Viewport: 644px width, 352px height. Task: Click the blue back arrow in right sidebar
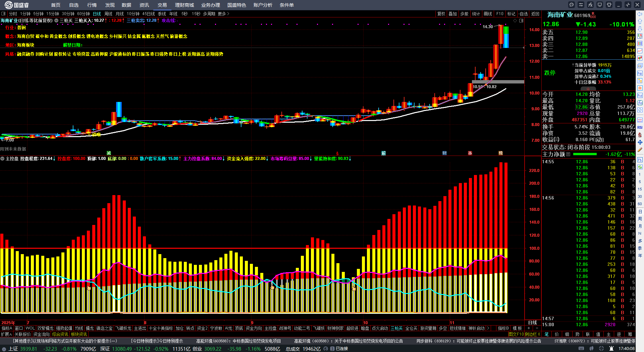[640, 14]
